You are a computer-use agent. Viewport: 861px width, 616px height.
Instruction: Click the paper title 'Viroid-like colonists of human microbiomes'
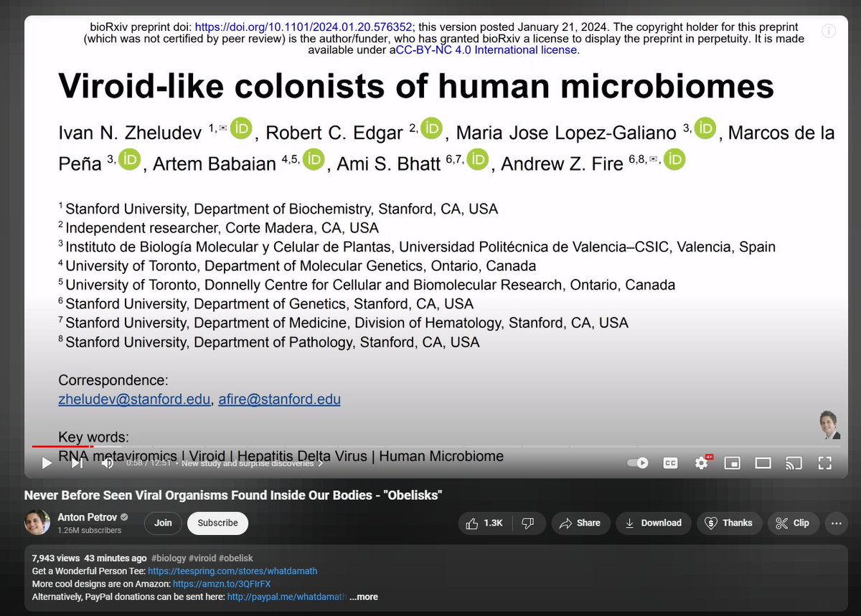click(x=416, y=87)
